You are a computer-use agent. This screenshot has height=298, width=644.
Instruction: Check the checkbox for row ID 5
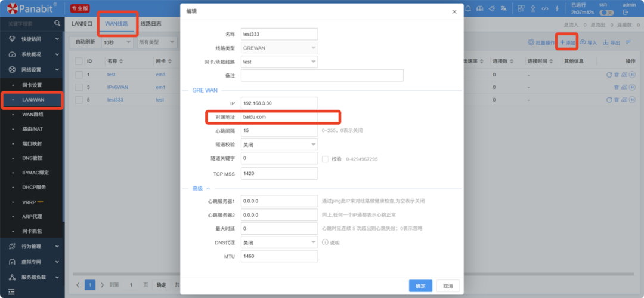point(79,100)
